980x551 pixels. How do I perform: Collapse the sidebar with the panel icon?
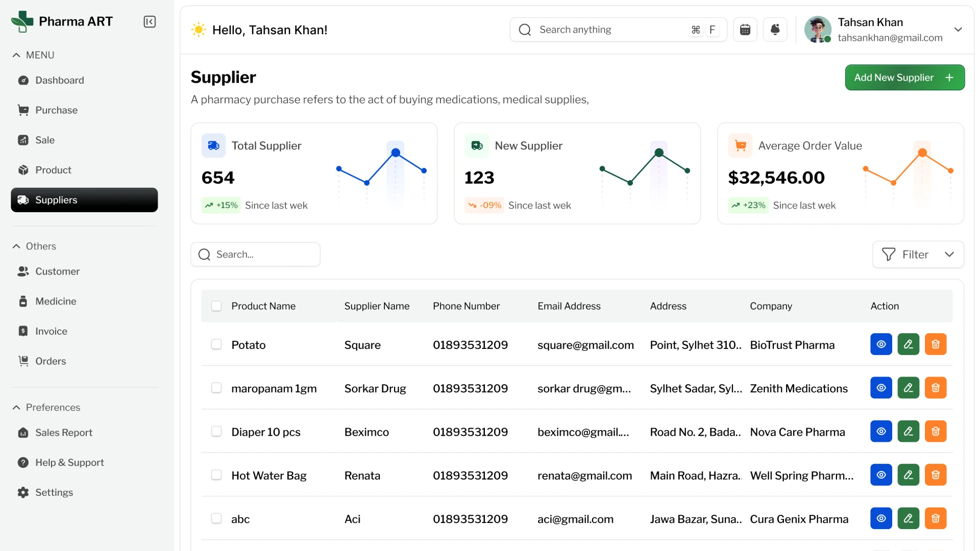point(150,21)
